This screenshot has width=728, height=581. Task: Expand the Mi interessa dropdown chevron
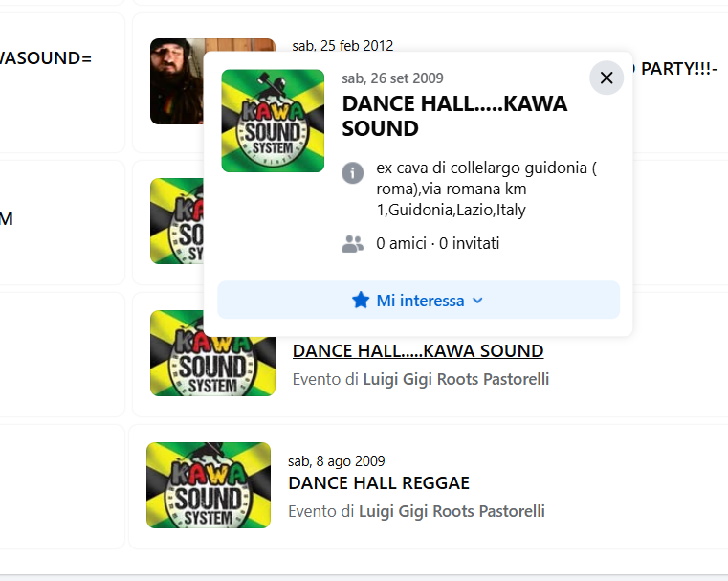tap(478, 301)
